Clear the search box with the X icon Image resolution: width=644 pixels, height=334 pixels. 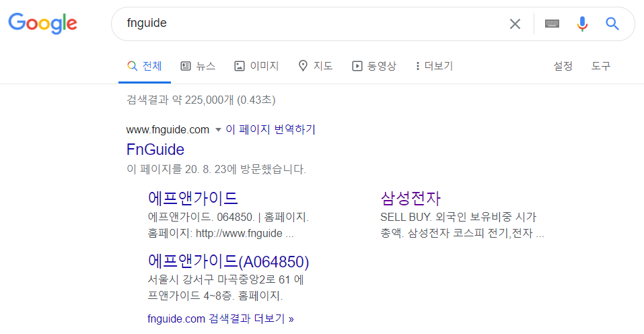515,24
